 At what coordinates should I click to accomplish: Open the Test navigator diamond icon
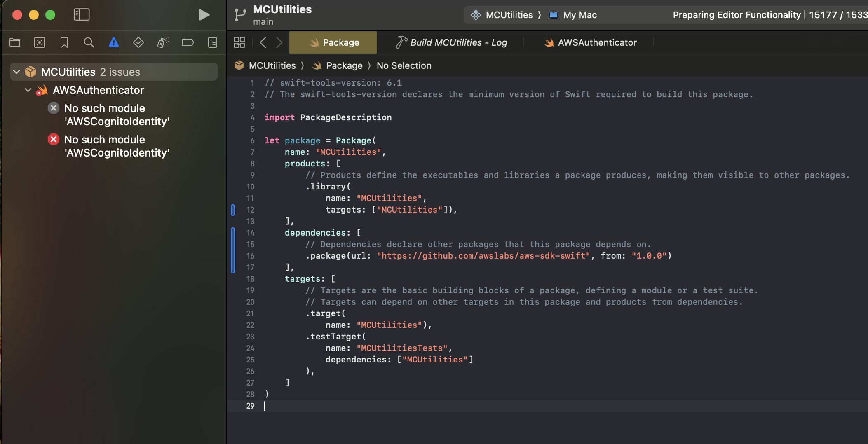[138, 42]
